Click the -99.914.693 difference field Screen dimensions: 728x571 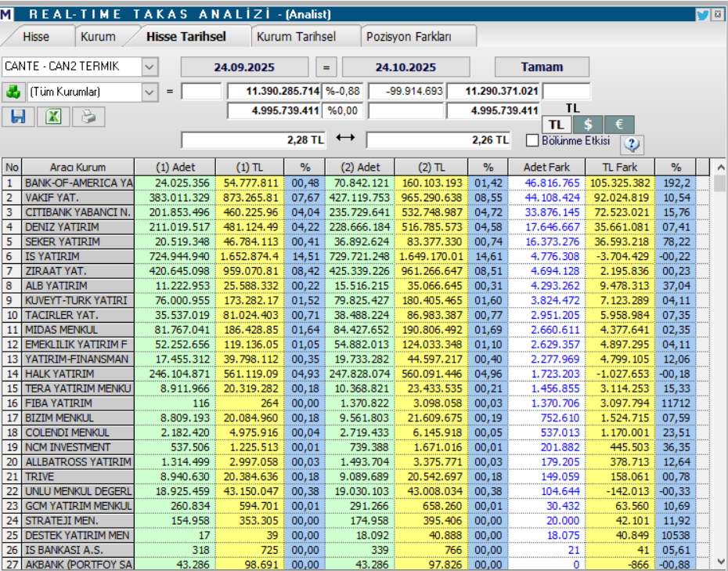[405, 91]
